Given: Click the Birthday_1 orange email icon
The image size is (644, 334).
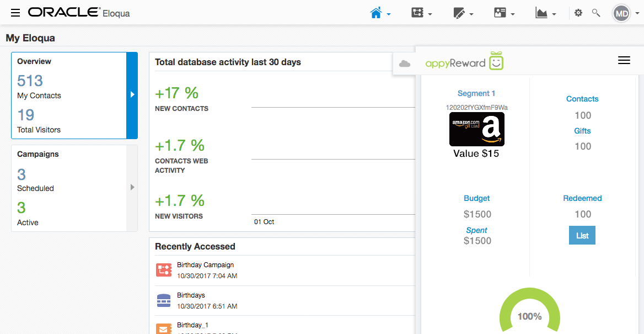Looking at the screenshot, I should point(164,328).
